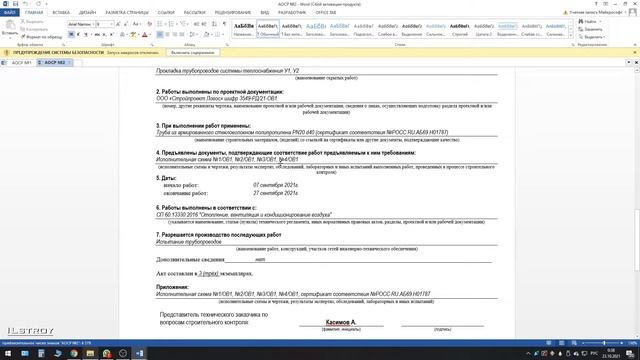
Task: Switch to Read mode view in status bar
Action: [549, 343]
